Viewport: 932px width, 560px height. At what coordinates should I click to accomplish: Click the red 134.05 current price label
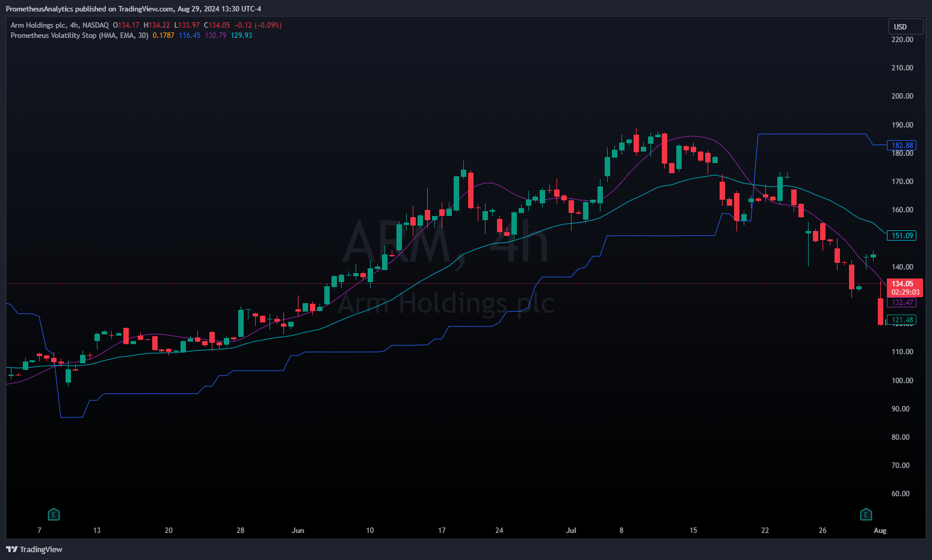point(906,288)
